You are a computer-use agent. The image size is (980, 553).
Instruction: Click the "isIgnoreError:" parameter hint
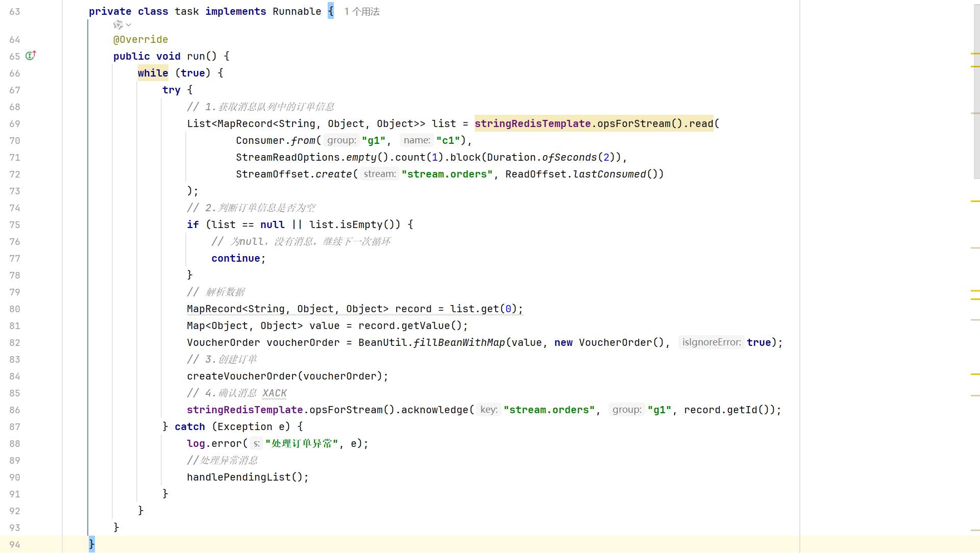pos(711,342)
